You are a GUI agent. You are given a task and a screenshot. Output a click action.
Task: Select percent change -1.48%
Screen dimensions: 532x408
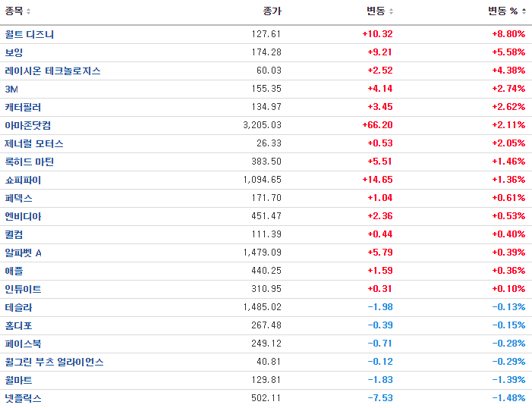coord(509,398)
